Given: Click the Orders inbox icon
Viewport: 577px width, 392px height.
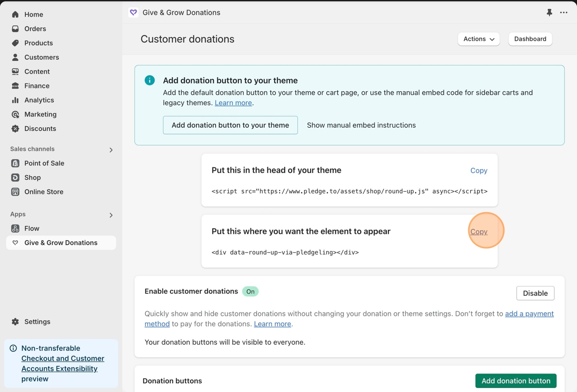Looking at the screenshot, I should (15, 29).
